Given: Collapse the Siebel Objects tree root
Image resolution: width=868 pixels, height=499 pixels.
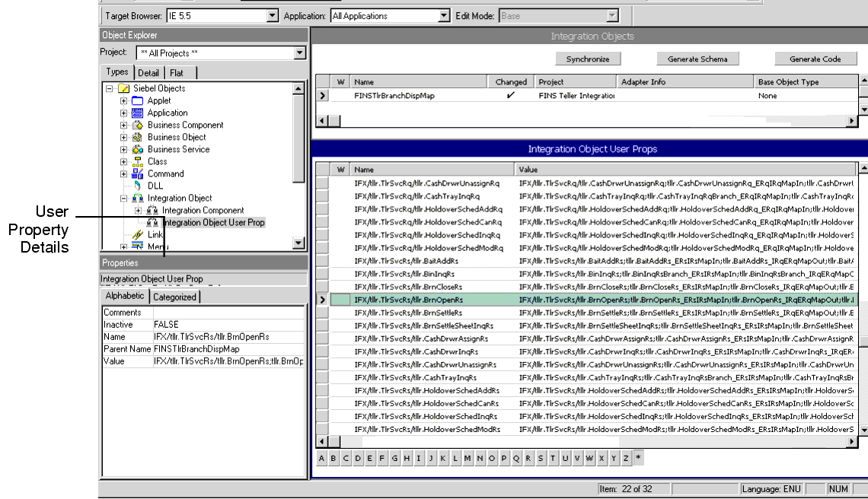Looking at the screenshot, I should (110, 88).
